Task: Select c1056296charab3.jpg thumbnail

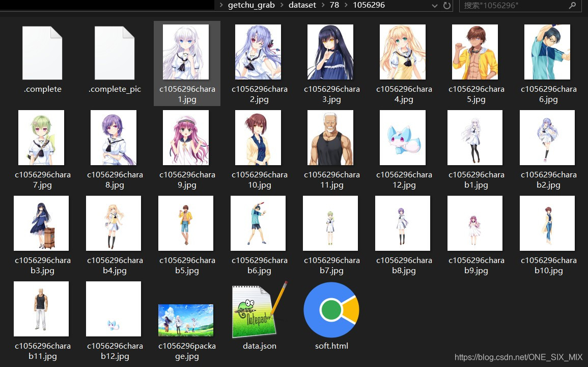Action: [x=41, y=223]
